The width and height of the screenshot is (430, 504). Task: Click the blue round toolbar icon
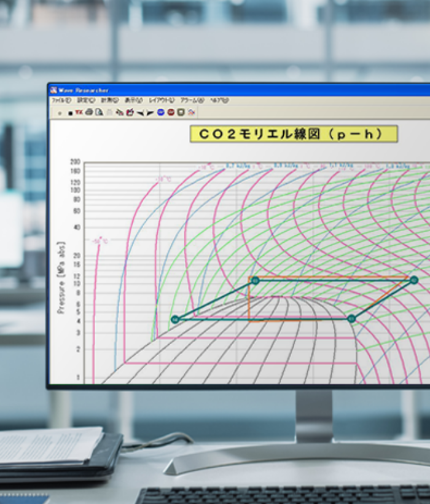(161, 112)
